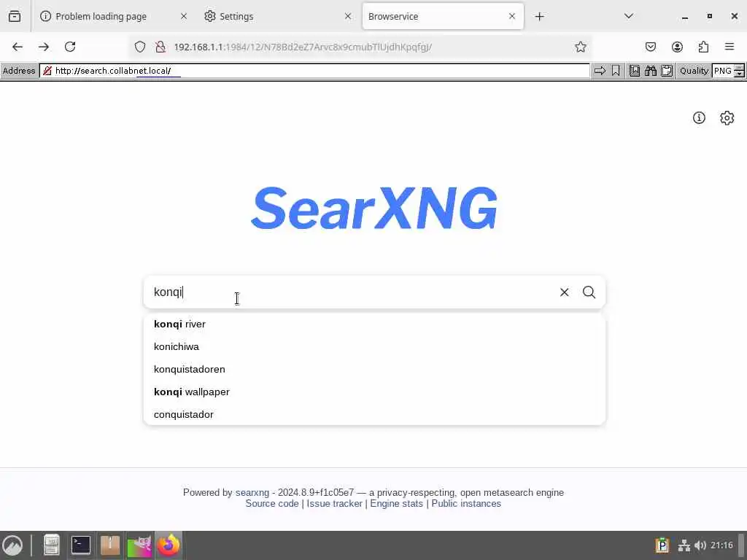
Task: Switch to Problem loading page tab
Action: pyautogui.click(x=113, y=16)
